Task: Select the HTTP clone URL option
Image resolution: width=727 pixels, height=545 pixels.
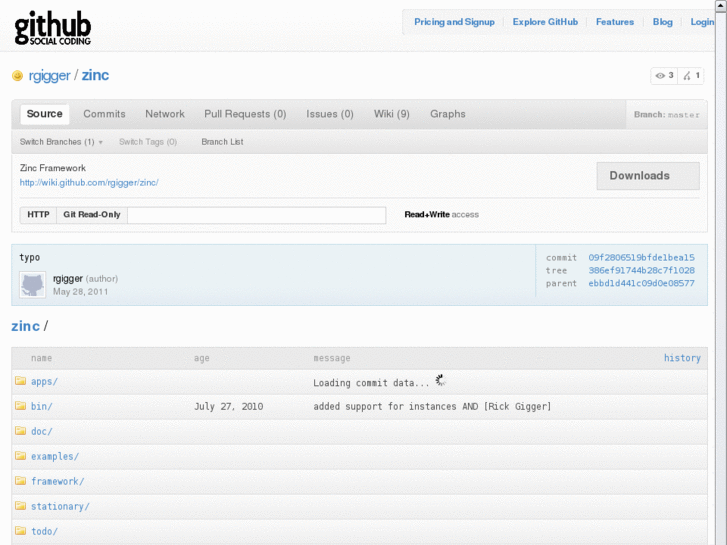Action: click(38, 215)
